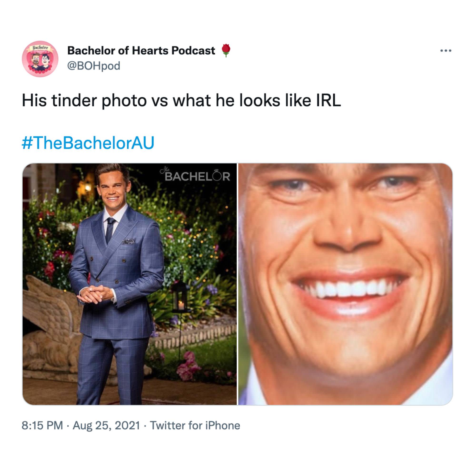Click the glowing garden light in left photo
Image resolution: width=476 pixels, height=476 pixels.
87,188
